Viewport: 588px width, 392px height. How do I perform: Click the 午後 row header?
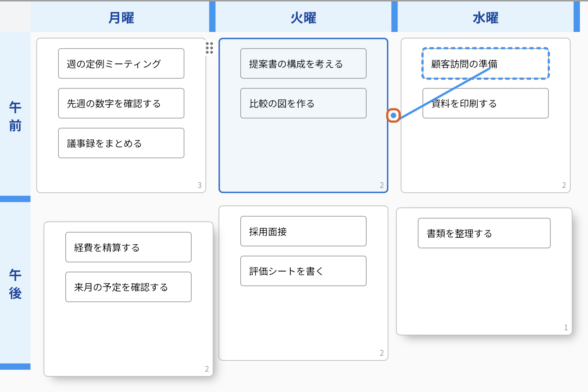[15, 284]
